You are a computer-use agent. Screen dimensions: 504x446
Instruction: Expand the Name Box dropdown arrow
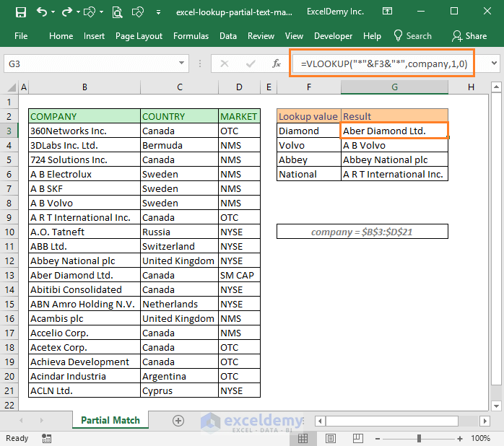click(181, 63)
